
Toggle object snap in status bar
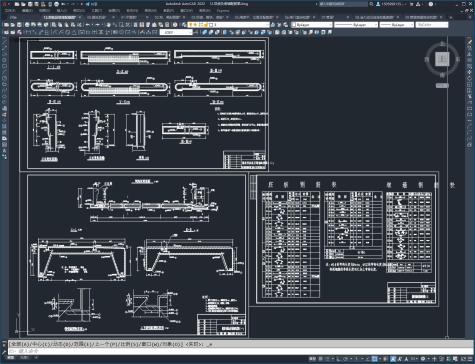point(374,359)
